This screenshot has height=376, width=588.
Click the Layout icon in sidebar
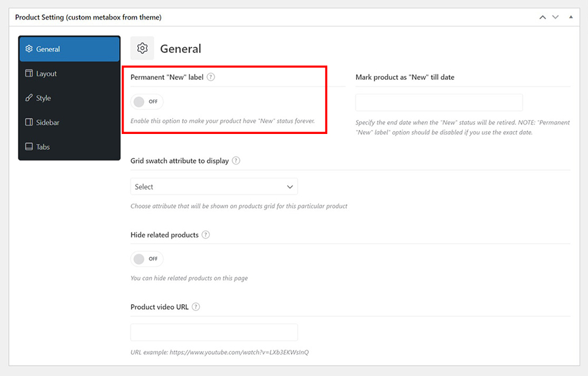click(x=29, y=74)
